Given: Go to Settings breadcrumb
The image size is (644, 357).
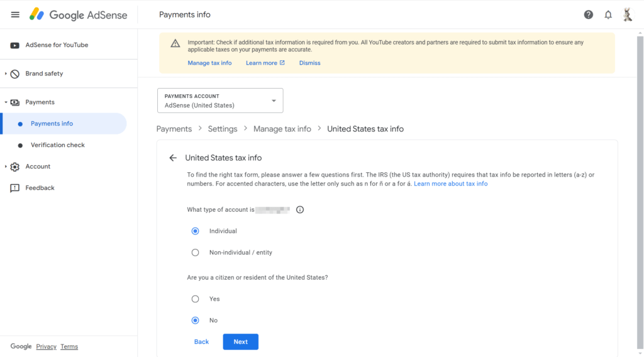Looking at the screenshot, I should (x=223, y=129).
